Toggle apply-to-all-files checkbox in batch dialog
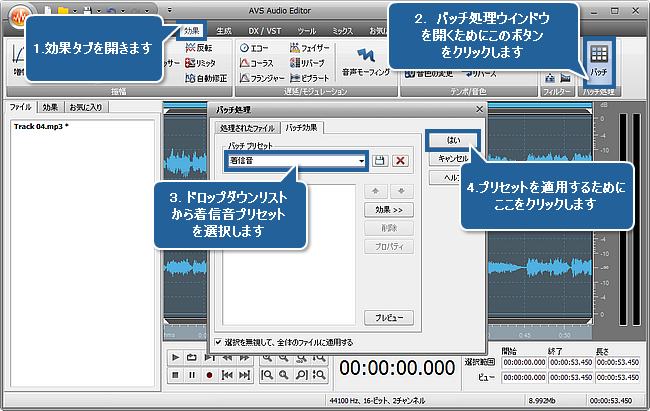 (x=219, y=341)
